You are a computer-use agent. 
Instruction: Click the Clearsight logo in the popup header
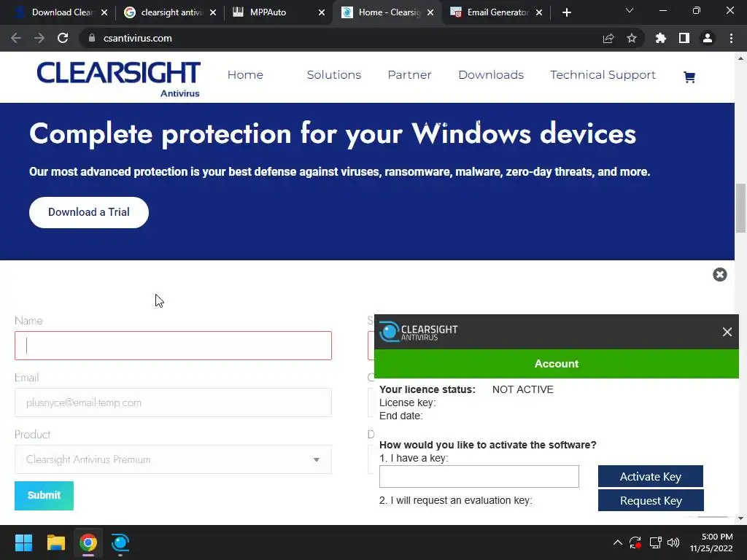coord(418,332)
